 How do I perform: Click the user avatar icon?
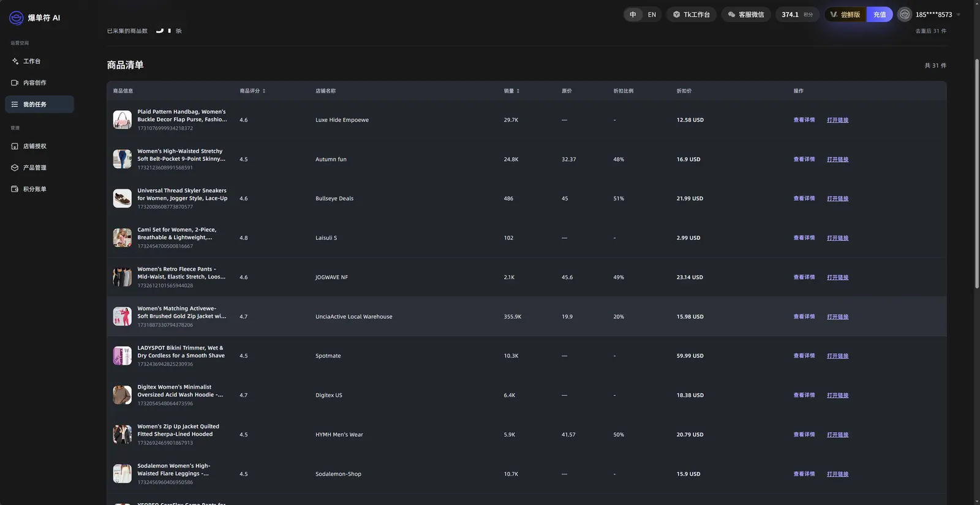[905, 15]
